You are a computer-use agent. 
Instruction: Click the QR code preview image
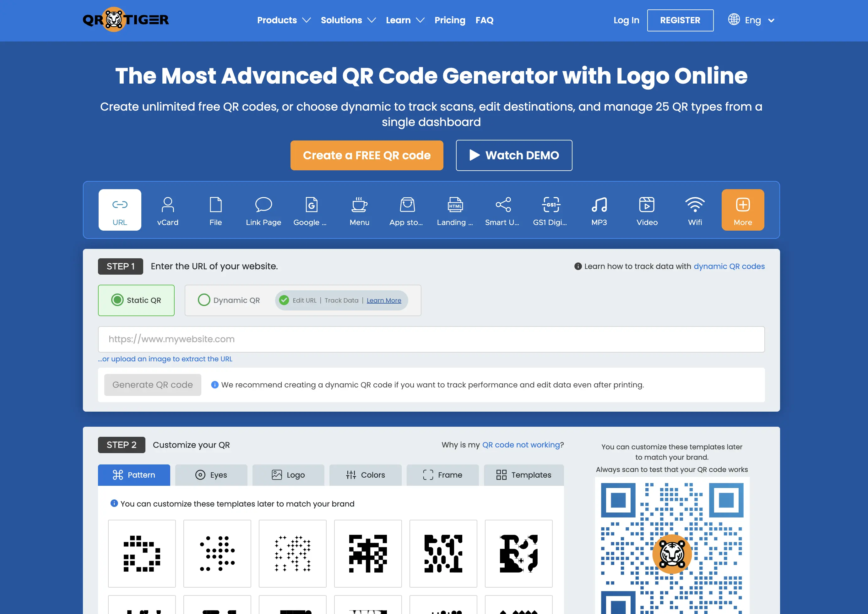tap(672, 546)
